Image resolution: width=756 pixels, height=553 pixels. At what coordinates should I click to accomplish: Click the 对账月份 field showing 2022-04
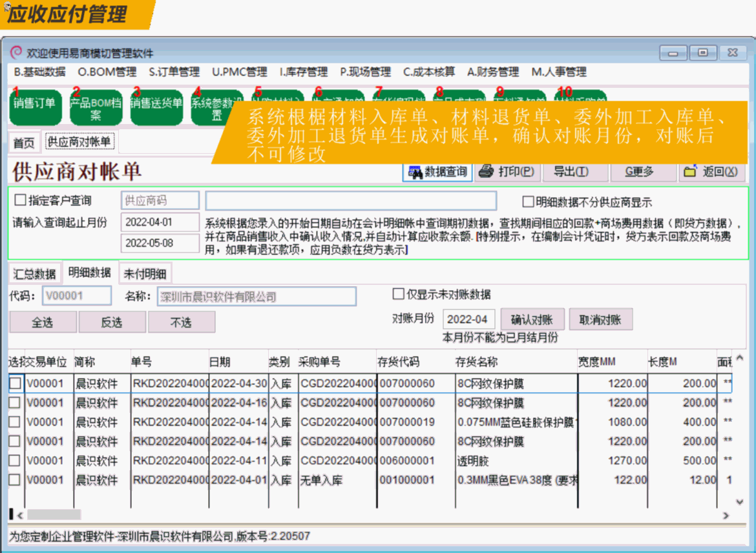pos(468,319)
